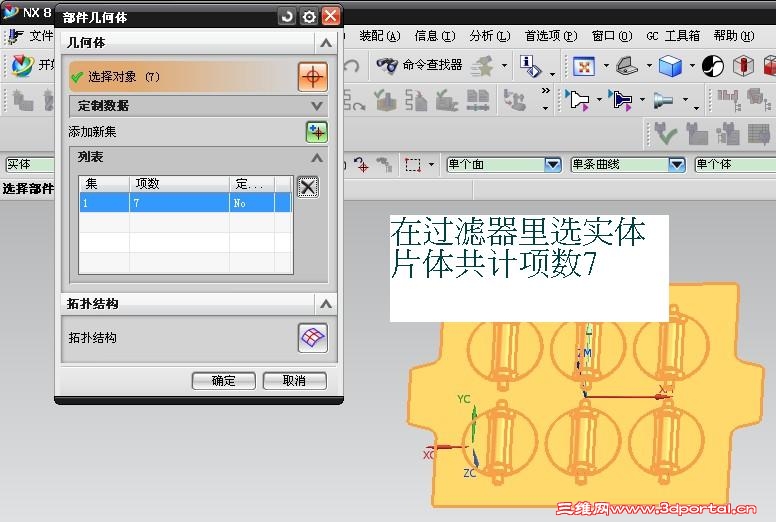
Task: Close the 部件几何体 dialog
Action: click(x=331, y=16)
